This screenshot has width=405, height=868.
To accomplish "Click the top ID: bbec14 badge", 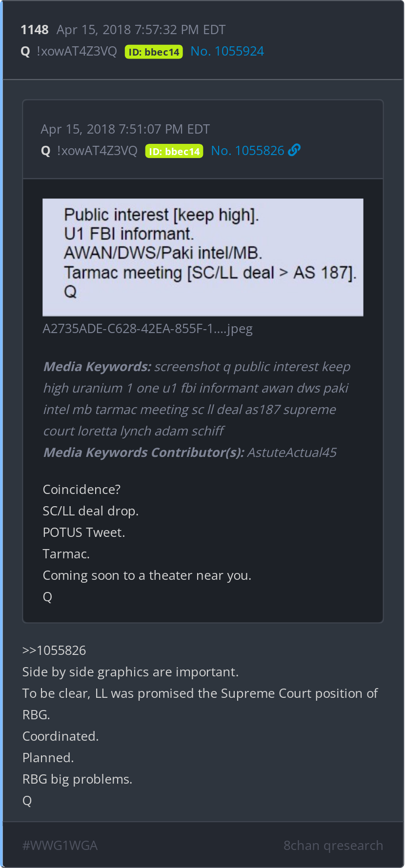I will [154, 52].
